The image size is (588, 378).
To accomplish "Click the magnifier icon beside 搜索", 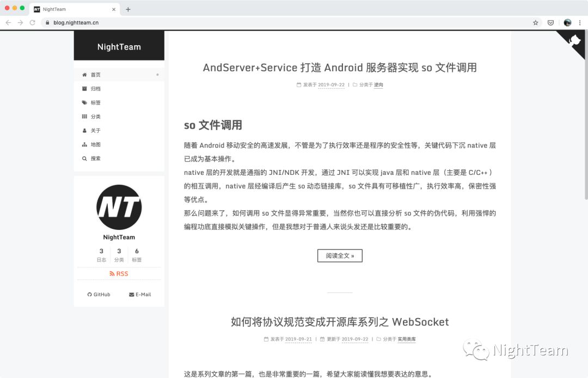I will (x=85, y=158).
